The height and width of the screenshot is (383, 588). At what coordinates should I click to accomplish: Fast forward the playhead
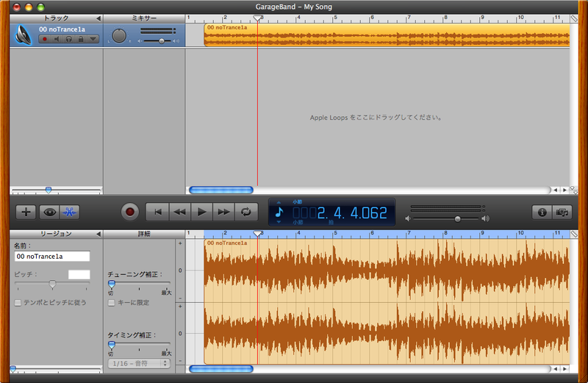pos(224,212)
